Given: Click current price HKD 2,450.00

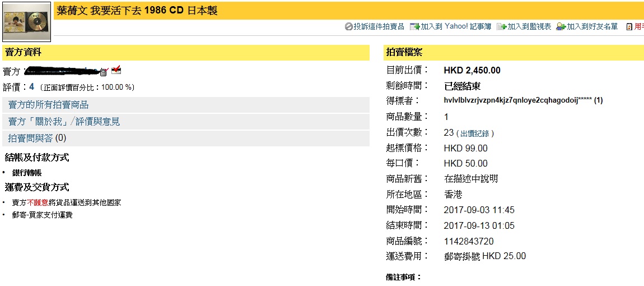Looking at the screenshot, I should pos(472,70).
